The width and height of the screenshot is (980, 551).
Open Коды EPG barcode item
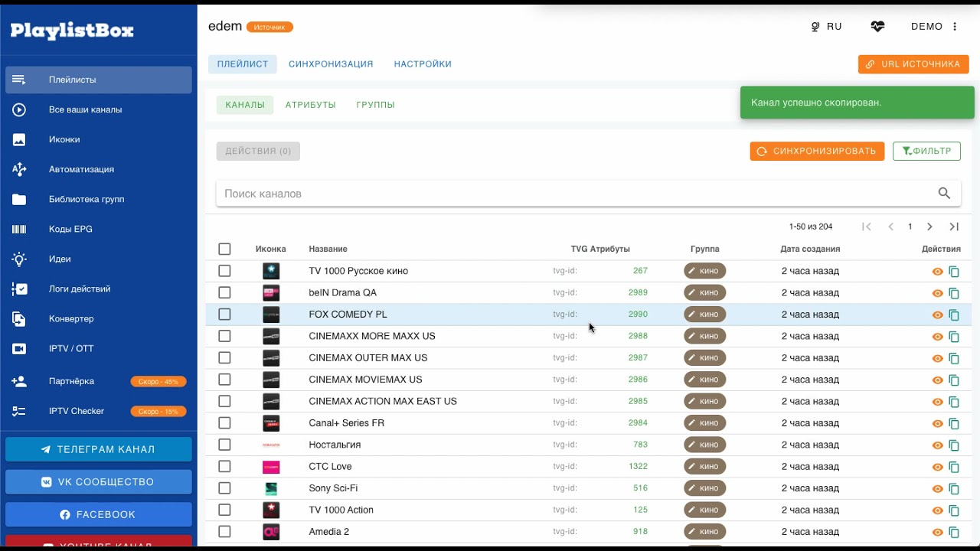(x=99, y=229)
